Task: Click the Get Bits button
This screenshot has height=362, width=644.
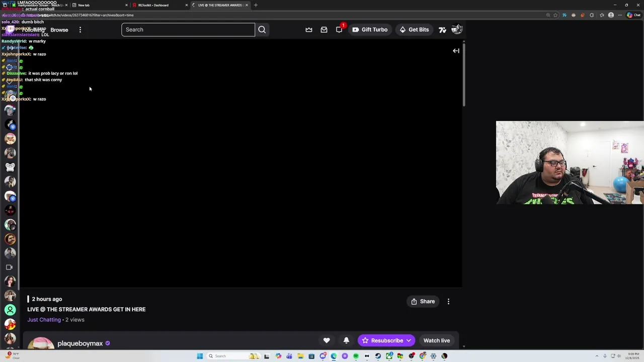Action: (414, 30)
